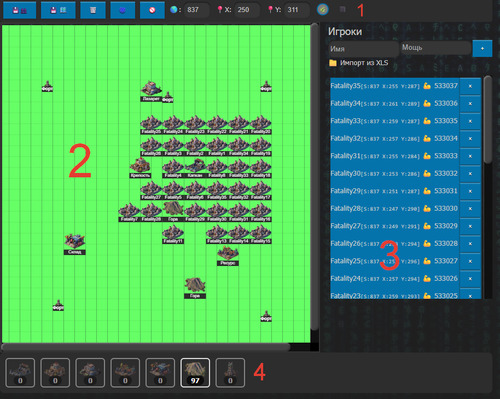Click the first save disk toolbar button
Image resolution: width=500 pixels, height=399 pixels.
tap(20, 10)
